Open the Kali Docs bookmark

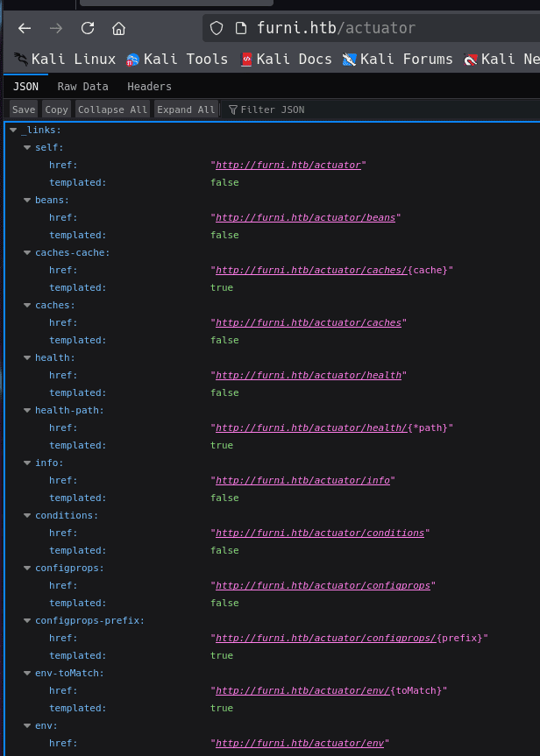(286, 60)
